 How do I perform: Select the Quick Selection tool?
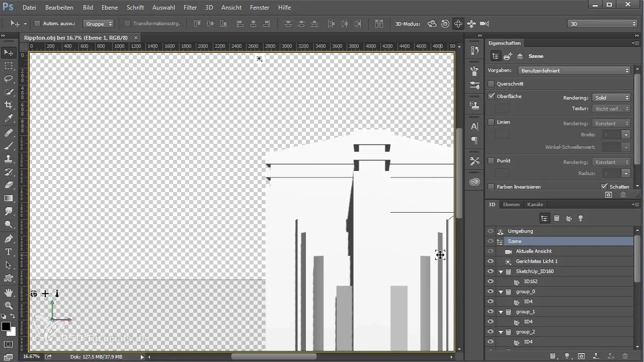pos(9,92)
